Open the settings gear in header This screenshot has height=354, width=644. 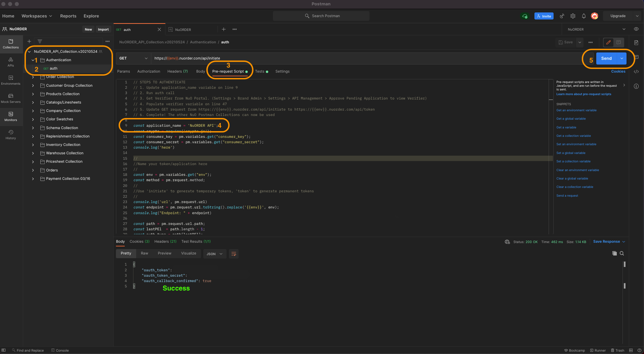[x=573, y=16]
